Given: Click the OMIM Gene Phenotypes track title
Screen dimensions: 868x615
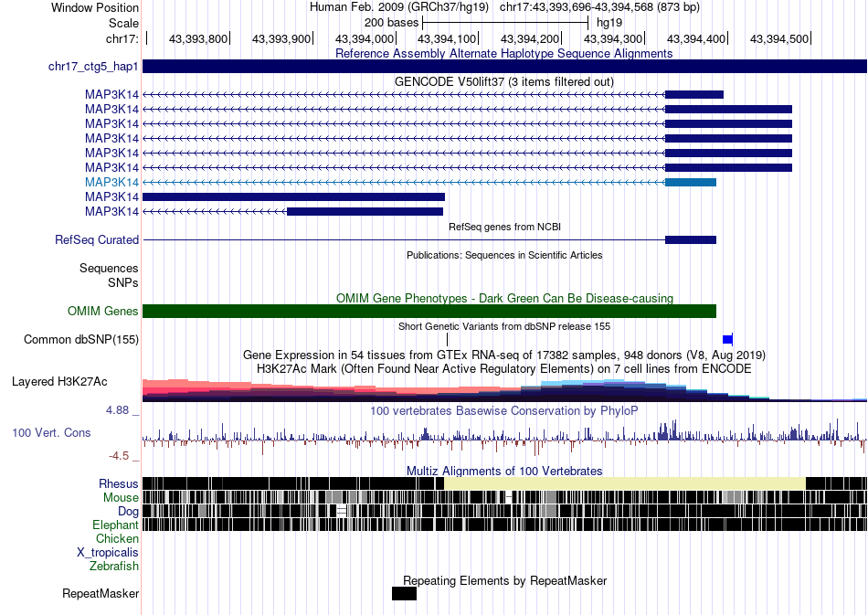Looking at the screenshot, I should click(504, 298).
